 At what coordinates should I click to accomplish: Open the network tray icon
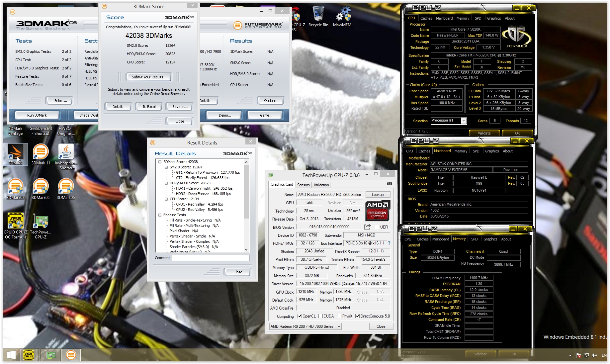[586, 355]
